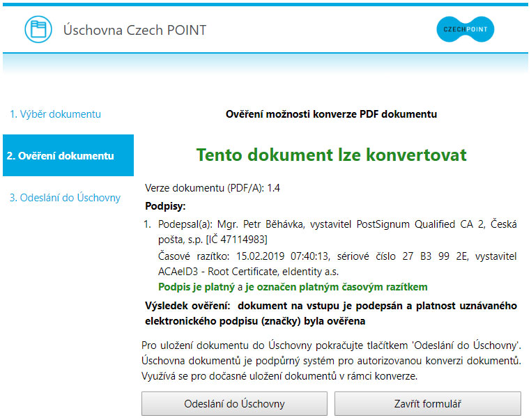
Task: Click the CzechPOINT logo badge
Action: point(465,29)
